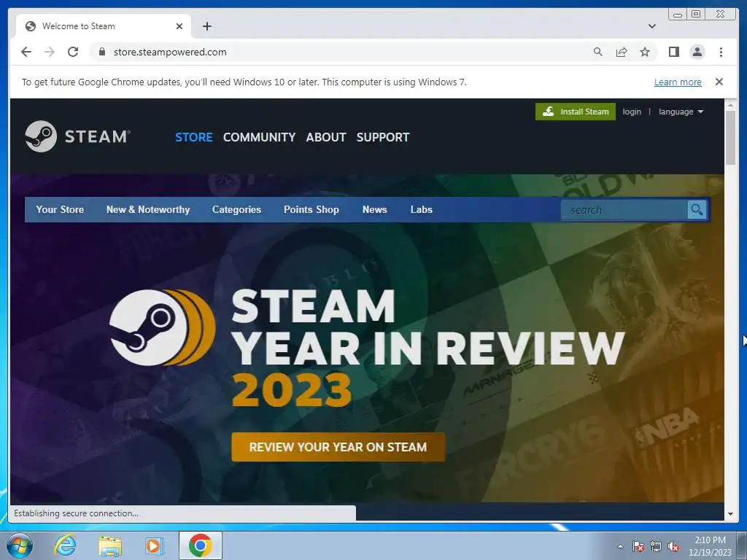The width and height of the screenshot is (747, 560).
Task: Open Chrome side panel icon
Action: coord(673,52)
